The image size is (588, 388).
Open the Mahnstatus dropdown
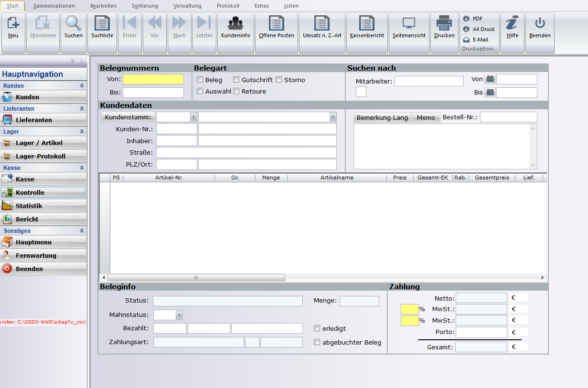tap(179, 315)
